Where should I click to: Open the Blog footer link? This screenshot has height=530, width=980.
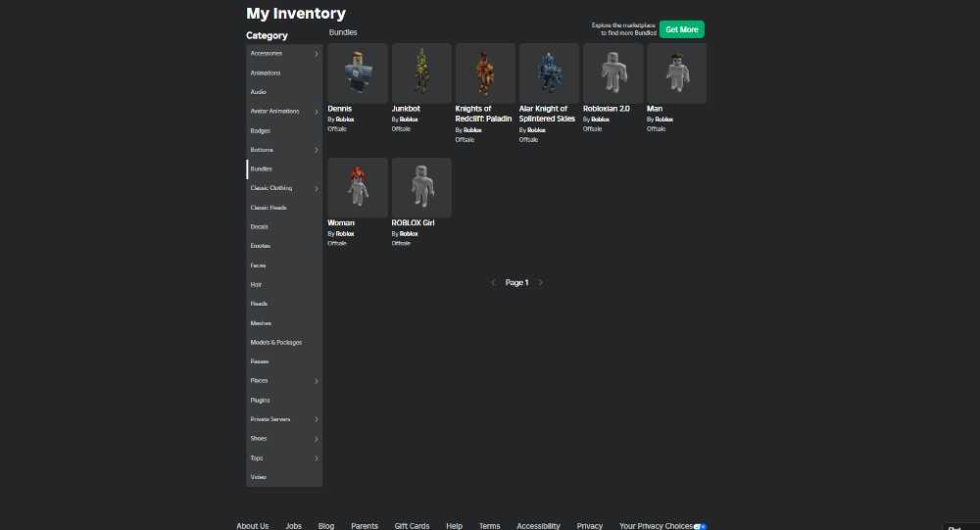326,526
